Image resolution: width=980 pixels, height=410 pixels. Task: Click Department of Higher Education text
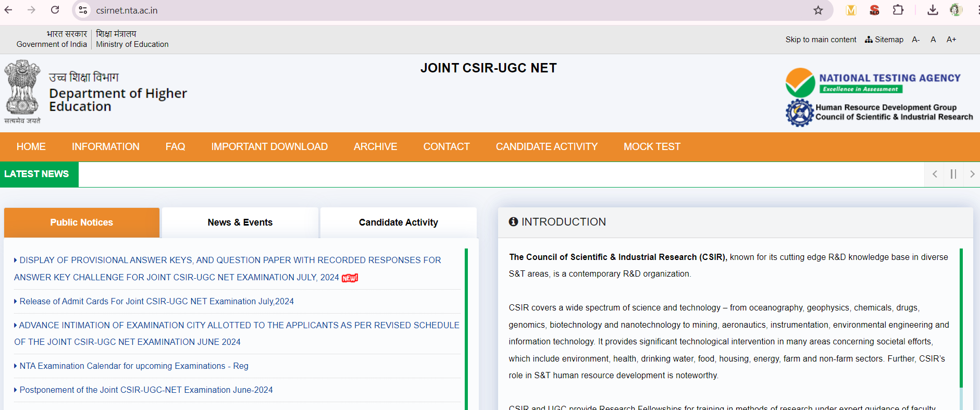click(118, 100)
